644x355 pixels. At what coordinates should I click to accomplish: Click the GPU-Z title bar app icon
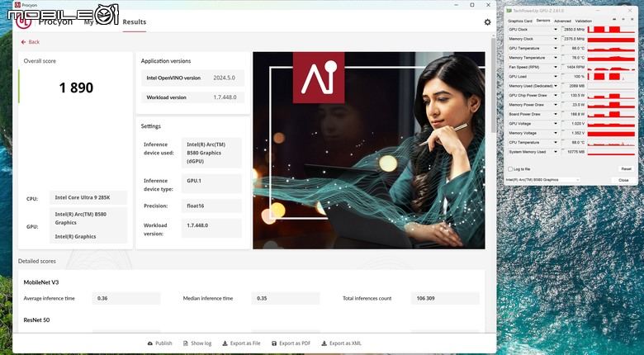coord(509,10)
